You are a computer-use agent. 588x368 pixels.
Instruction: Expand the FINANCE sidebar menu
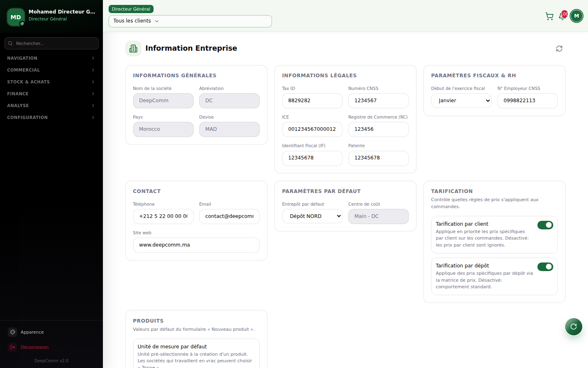[51, 94]
